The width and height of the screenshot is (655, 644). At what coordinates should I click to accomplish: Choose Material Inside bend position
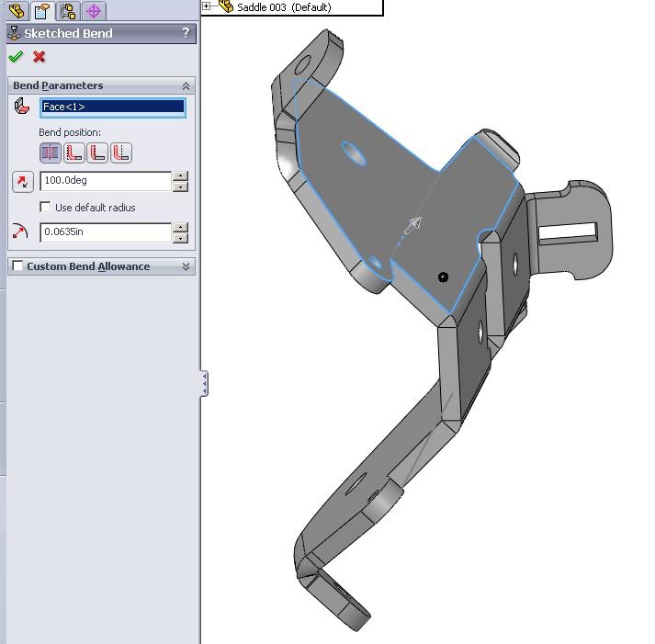coord(73,153)
